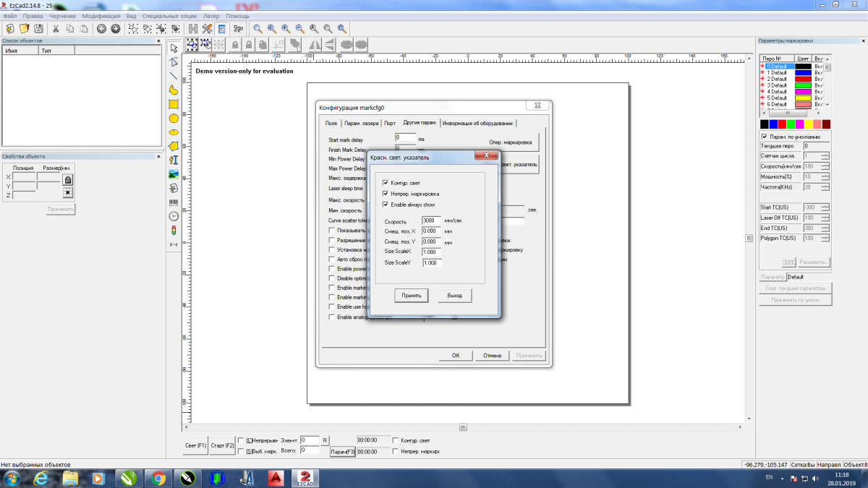Click the new document toolbar icon
868x488 pixels.
click(x=9, y=29)
